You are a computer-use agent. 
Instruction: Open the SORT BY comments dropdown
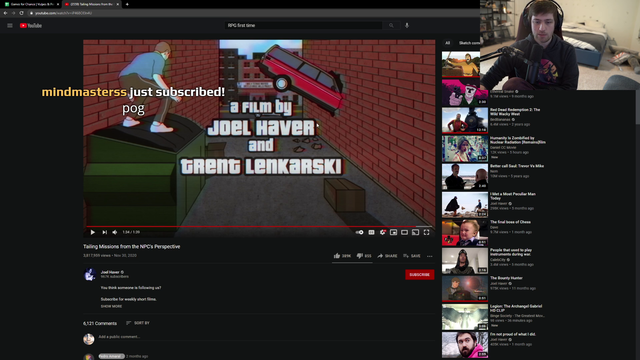point(138,323)
